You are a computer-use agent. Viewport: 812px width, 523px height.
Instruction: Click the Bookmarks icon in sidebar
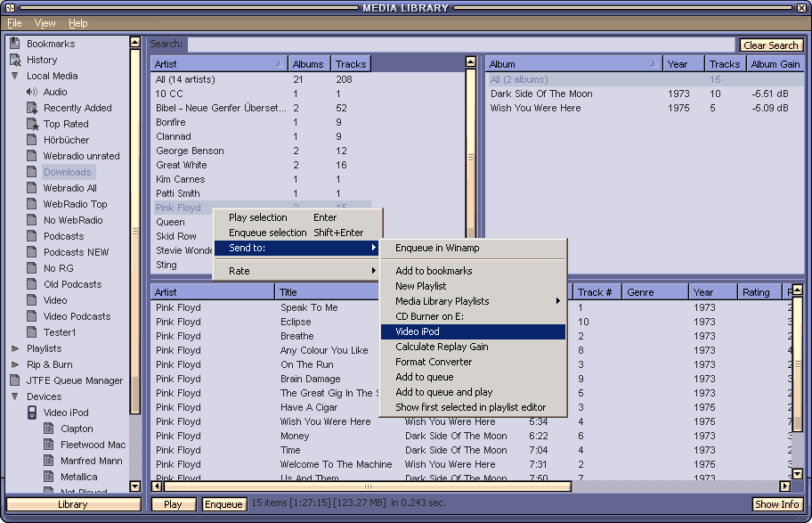(15, 44)
